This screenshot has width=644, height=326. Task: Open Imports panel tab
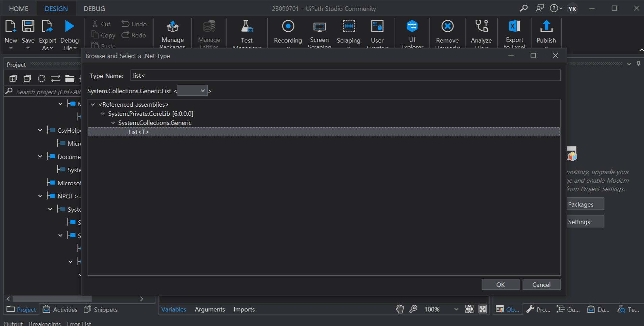pos(244,309)
